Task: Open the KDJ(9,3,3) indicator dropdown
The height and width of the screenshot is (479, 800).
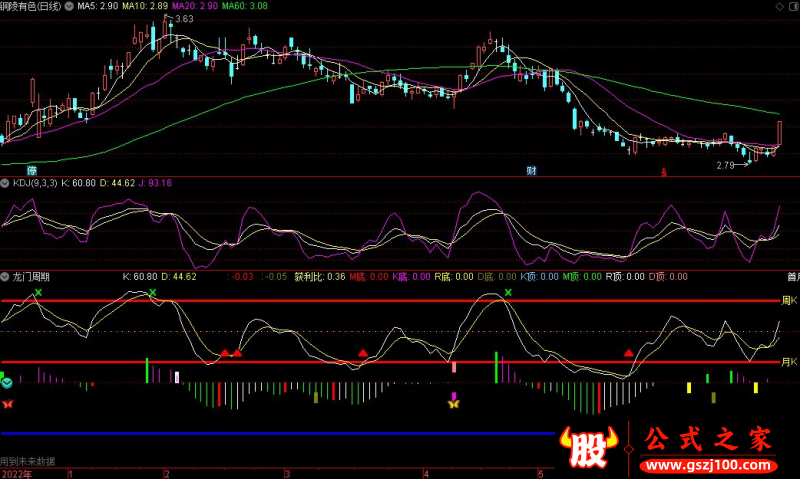Action: 5,183
